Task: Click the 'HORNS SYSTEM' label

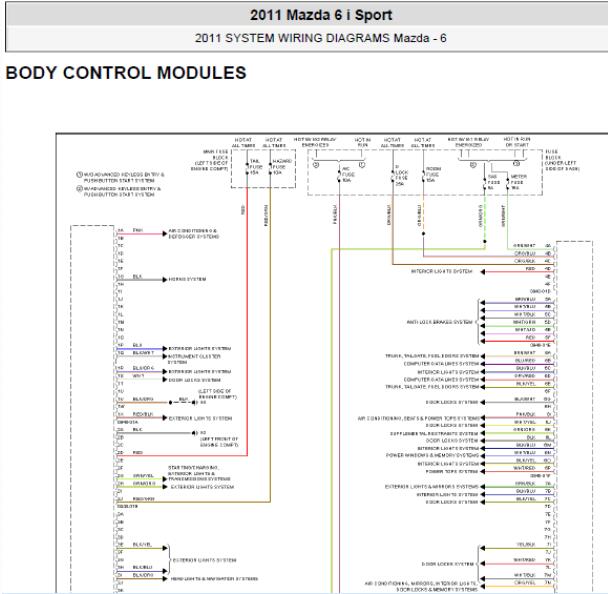Action: pyautogui.click(x=187, y=279)
